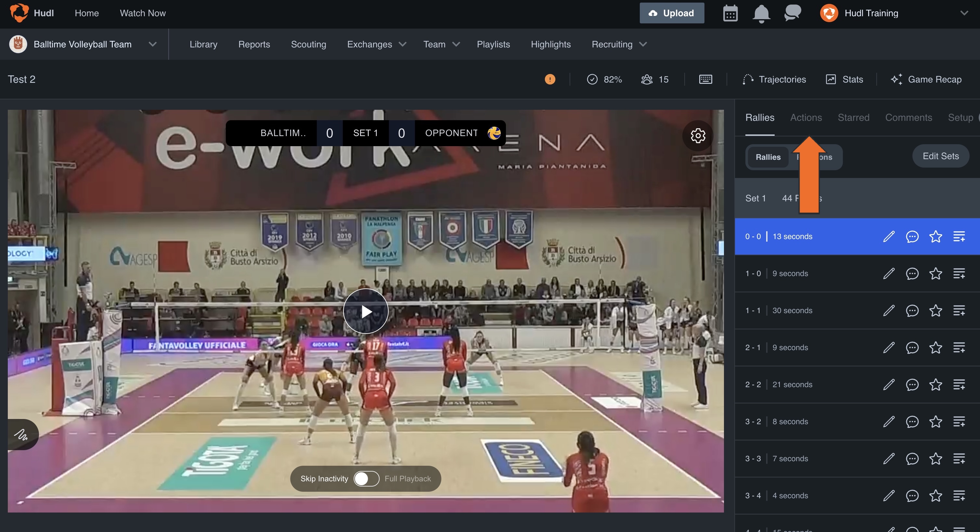Image resolution: width=980 pixels, height=532 pixels.
Task: Switch to the Comments tab
Action: (909, 118)
